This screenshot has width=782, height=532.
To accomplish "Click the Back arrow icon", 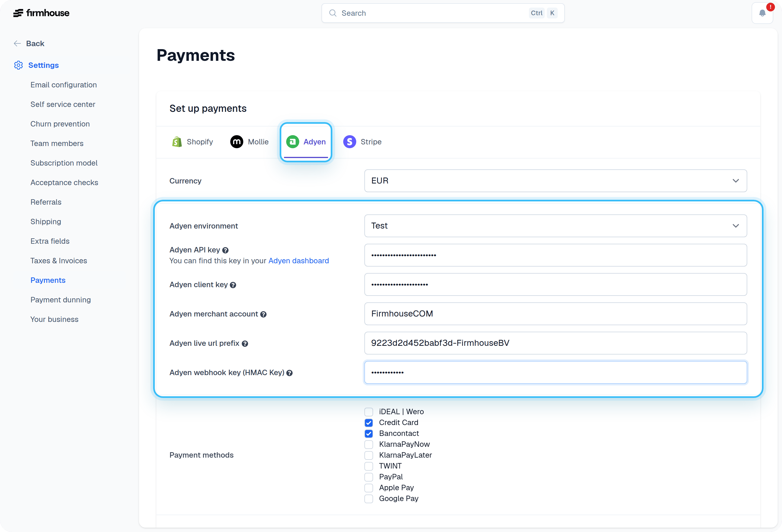I will [17, 44].
